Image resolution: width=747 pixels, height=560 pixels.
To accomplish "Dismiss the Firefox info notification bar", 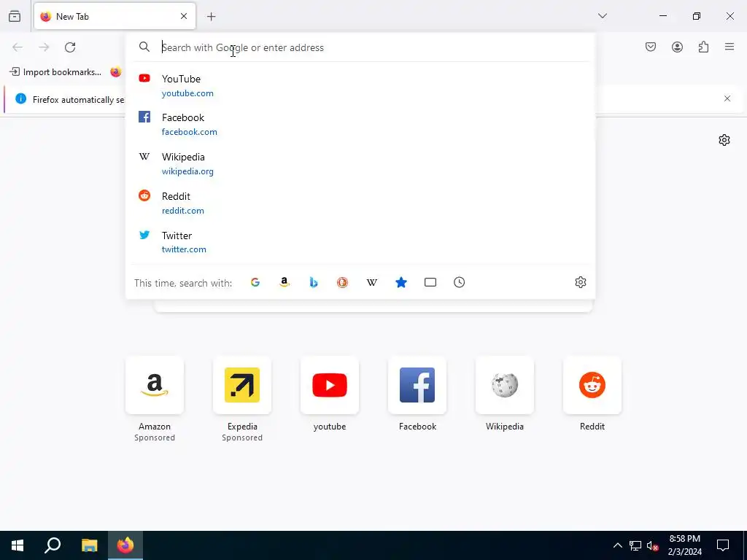I will 727,98.
